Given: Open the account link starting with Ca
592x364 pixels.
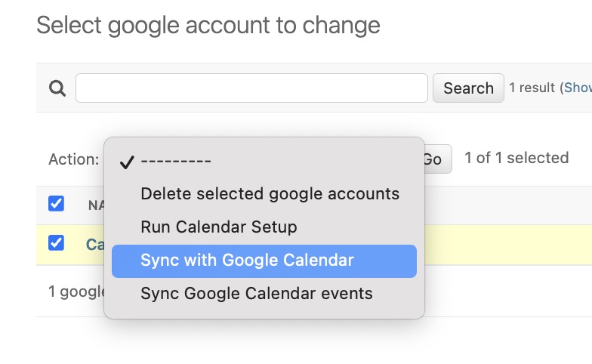Looking at the screenshot, I should pos(95,245).
